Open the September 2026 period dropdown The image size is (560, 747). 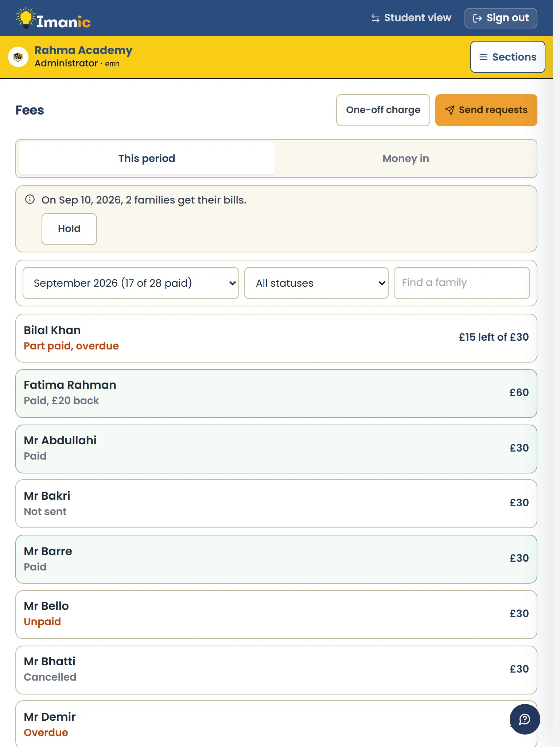(131, 283)
